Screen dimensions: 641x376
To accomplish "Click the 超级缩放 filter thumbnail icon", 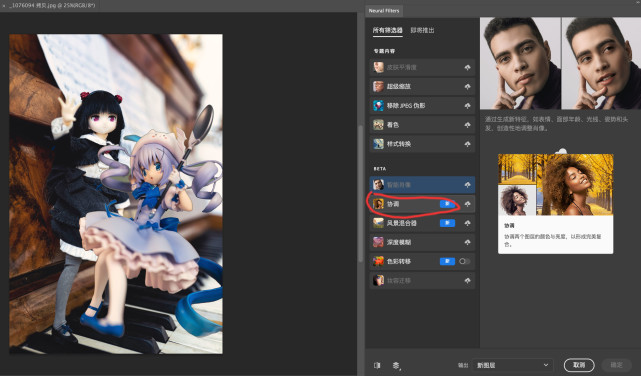I will [378, 86].
